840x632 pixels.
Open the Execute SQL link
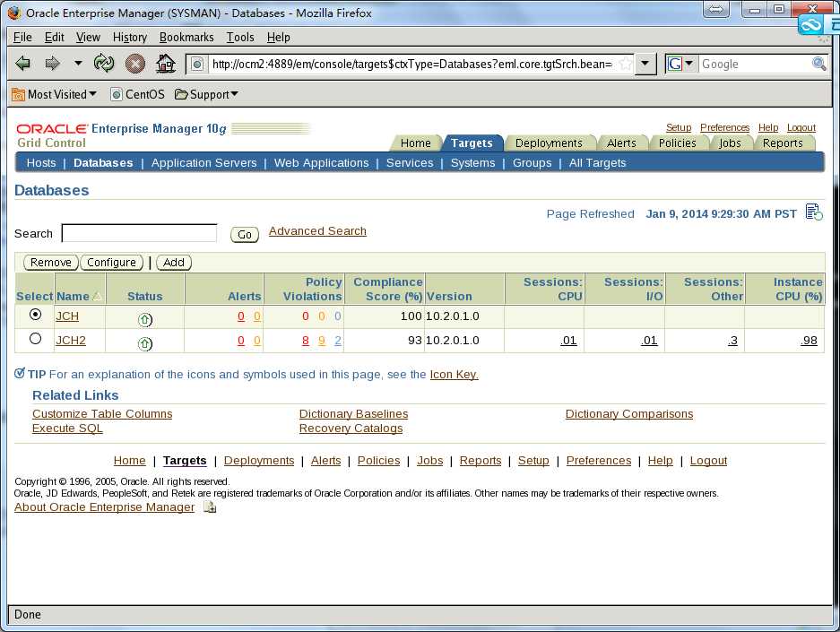click(67, 429)
